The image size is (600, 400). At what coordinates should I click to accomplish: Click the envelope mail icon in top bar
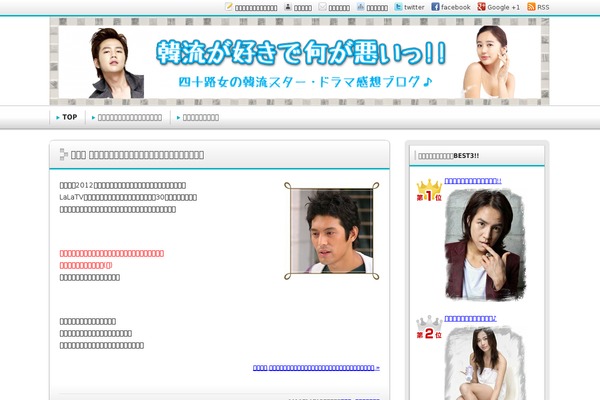click(323, 7)
